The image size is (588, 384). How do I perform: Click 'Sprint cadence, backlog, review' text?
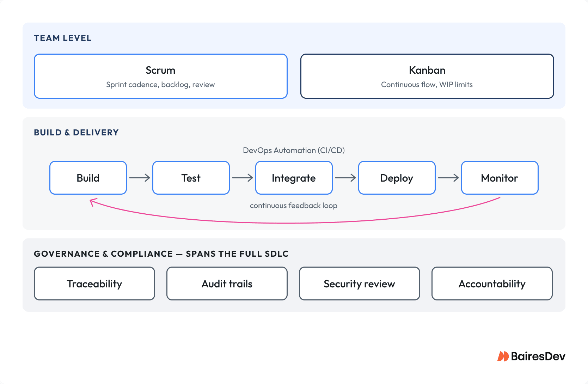(x=160, y=85)
